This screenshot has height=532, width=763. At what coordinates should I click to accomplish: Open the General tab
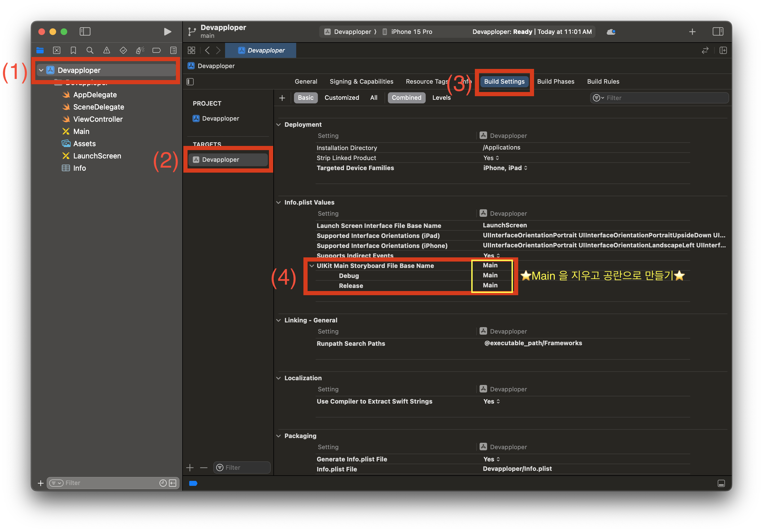306,81
